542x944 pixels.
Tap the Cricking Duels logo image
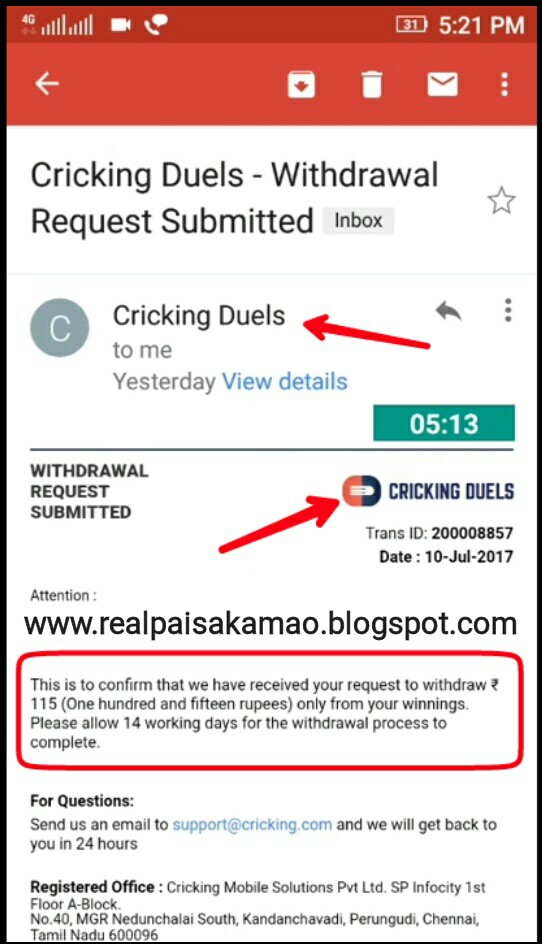point(428,491)
